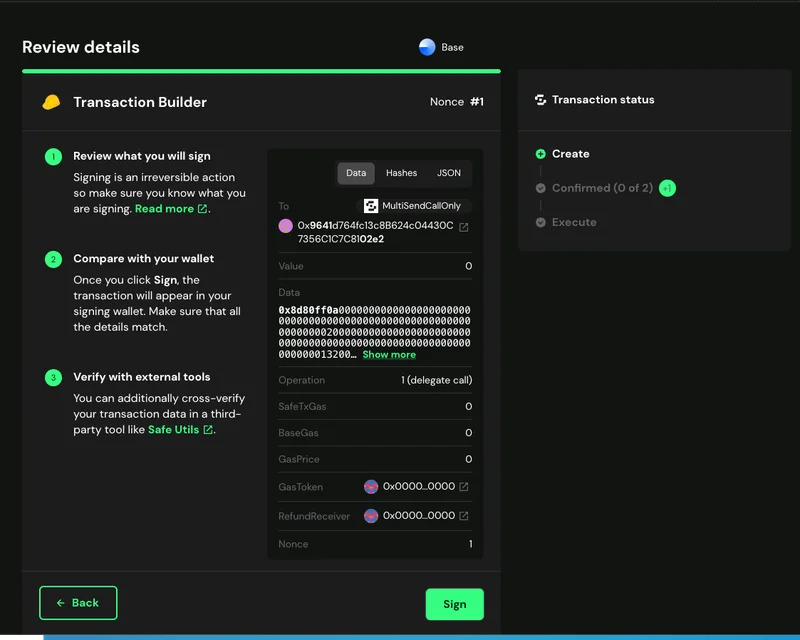
Task: Open GasToken address external link icon
Action: (463, 487)
